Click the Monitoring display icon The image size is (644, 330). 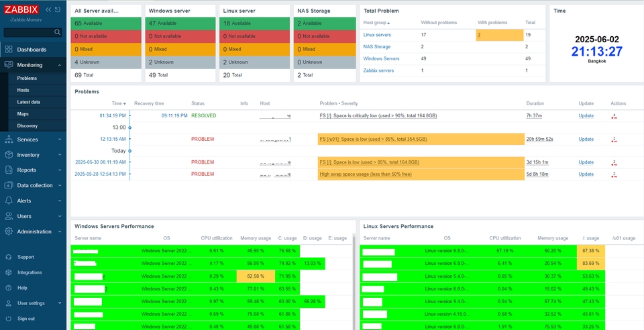pos(9,65)
